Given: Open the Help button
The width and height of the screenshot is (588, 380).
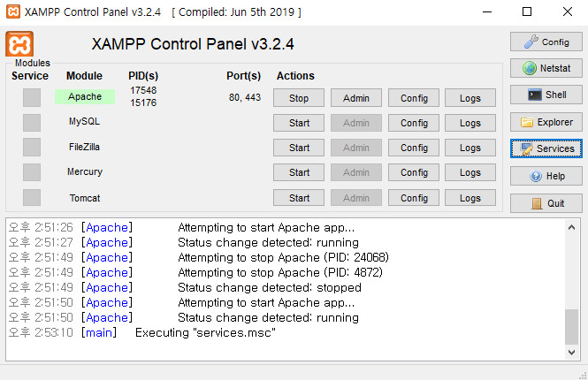Looking at the screenshot, I should [546, 176].
